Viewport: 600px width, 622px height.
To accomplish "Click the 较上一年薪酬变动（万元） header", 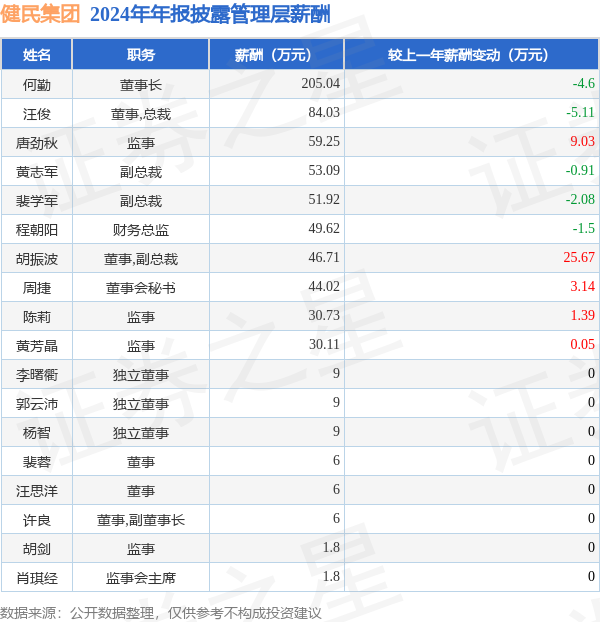I will (472, 54).
